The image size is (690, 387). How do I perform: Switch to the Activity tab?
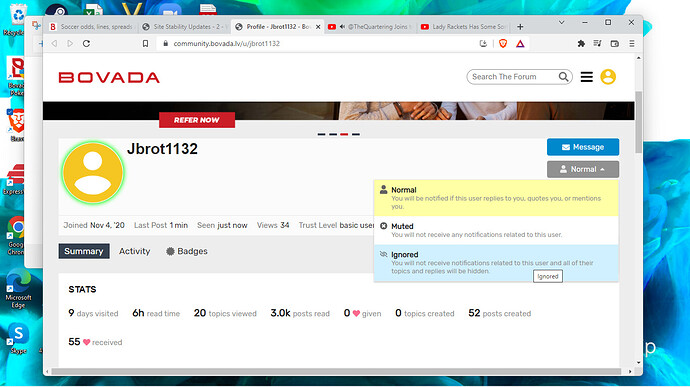point(135,251)
